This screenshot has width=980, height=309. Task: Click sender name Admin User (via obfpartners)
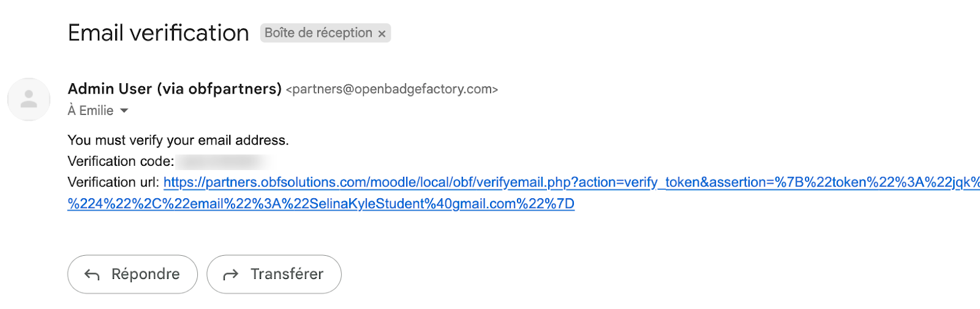tap(175, 89)
